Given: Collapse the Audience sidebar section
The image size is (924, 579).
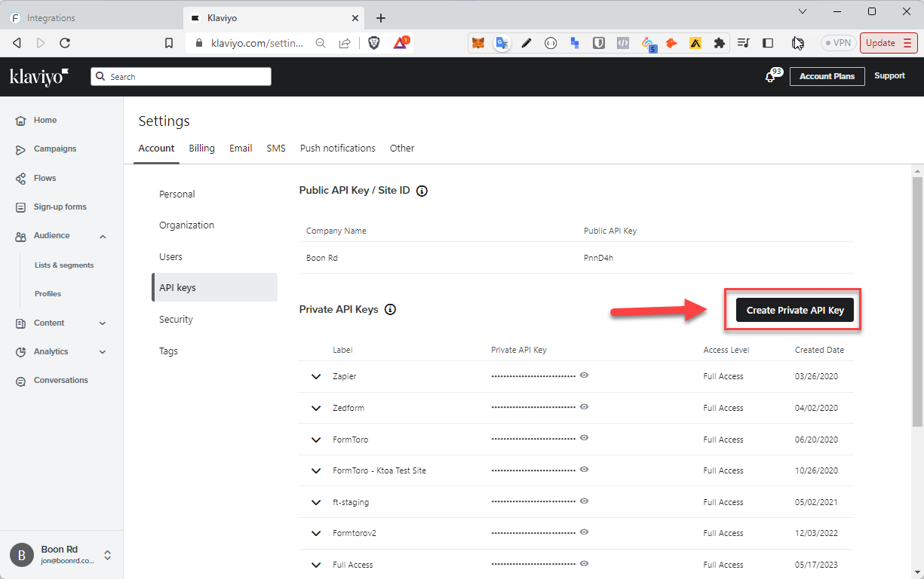Looking at the screenshot, I should (x=103, y=236).
